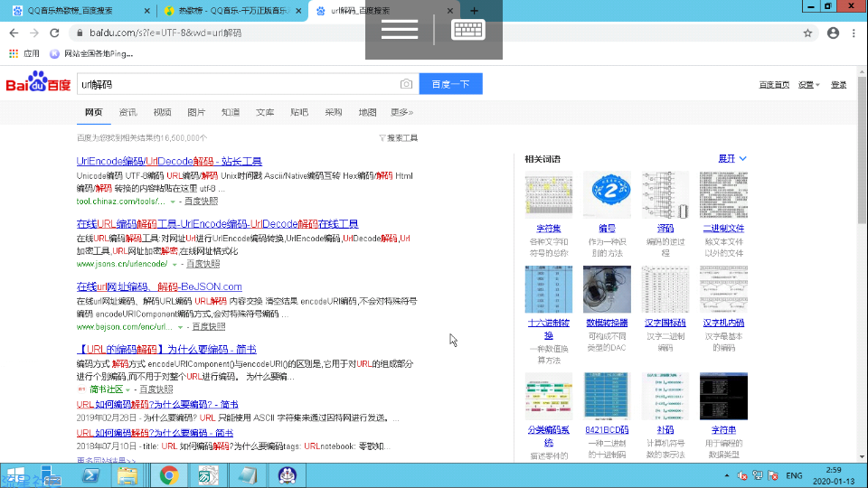Image resolution: width=868 pixels, height=488 pixels.
Task: Click the 百度一下 search button
Action: click(450, 84)
